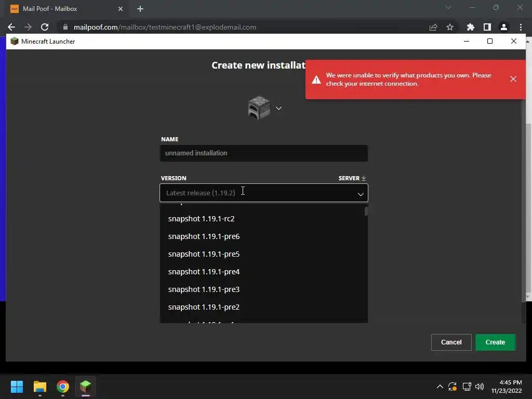Open File Explorer from taskbar
The image size is (532, 399).
[39, 387]
